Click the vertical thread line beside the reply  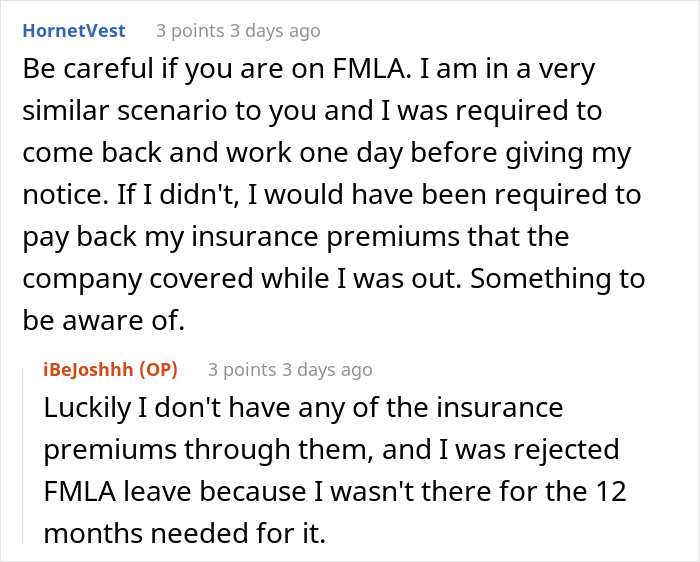click(x=25, y=452)
